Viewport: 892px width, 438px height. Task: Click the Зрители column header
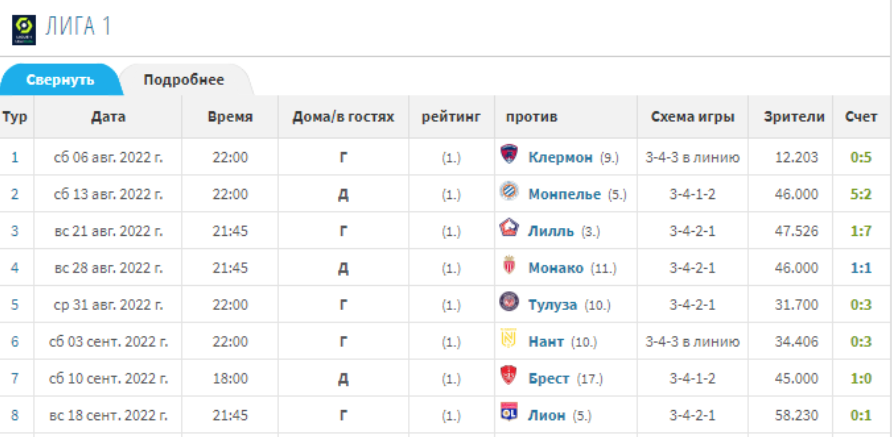coord(794,117)
